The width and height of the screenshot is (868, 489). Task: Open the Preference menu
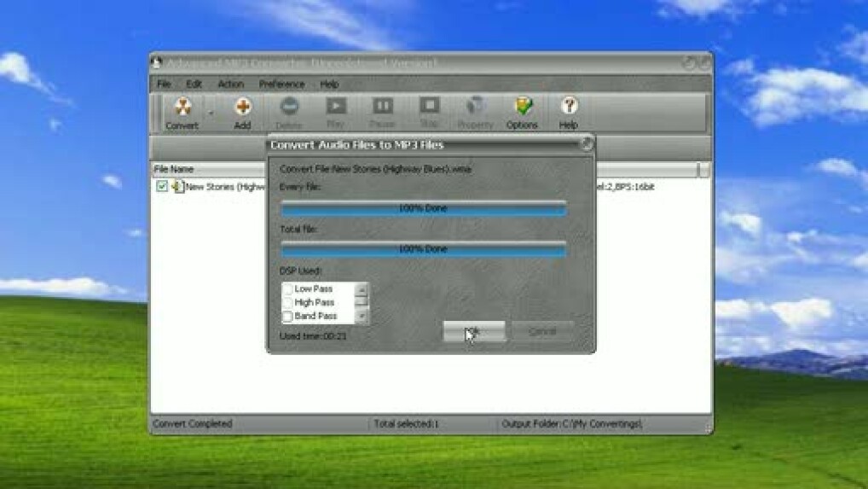[281, 84]
